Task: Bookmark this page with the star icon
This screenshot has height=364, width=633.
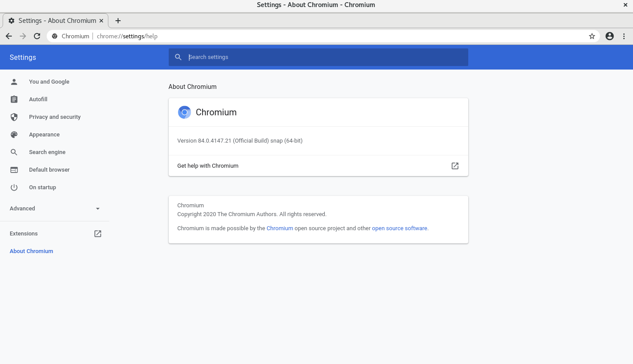Action: tap(592, 36)
